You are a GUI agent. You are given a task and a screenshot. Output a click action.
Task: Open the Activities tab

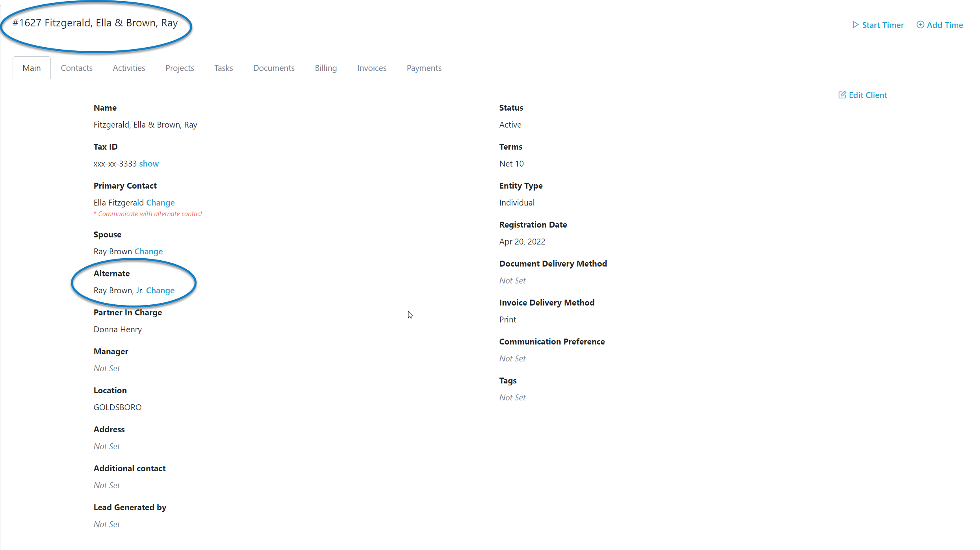point(129,68)
